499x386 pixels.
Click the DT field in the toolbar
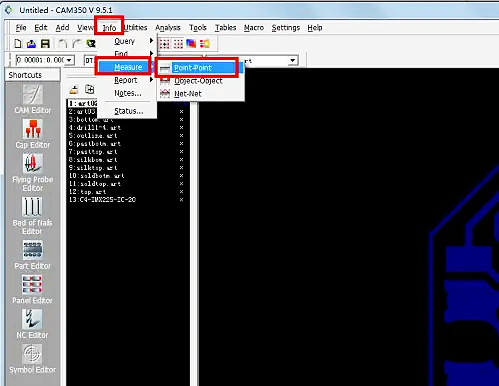point(90,60)
